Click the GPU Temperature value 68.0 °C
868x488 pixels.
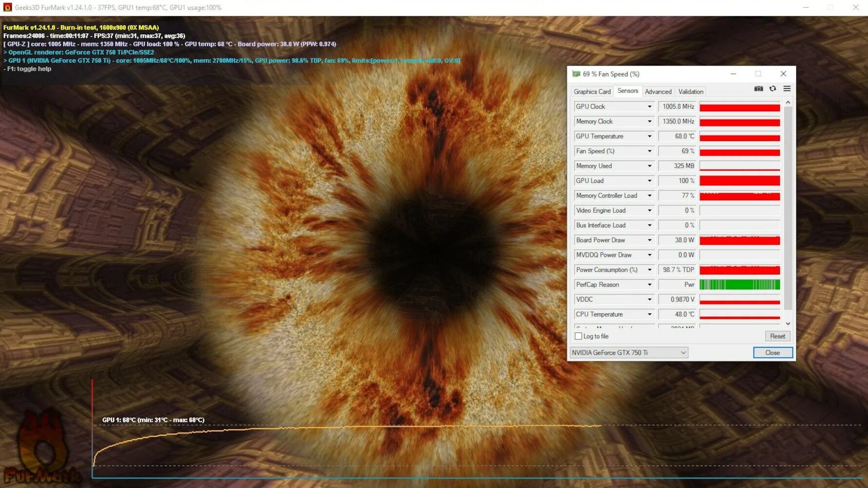coord(678,136)
